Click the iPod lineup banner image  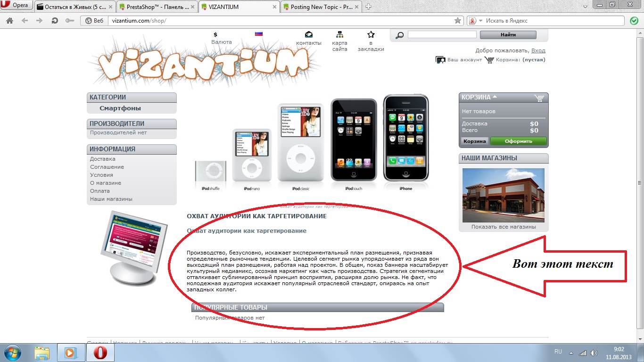(312, 143)
